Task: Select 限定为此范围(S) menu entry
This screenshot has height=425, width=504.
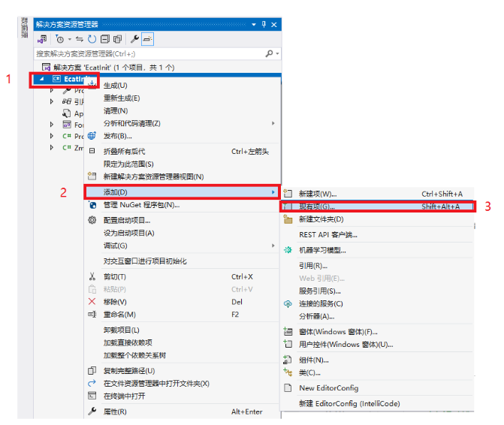Action: pos(128,164)
